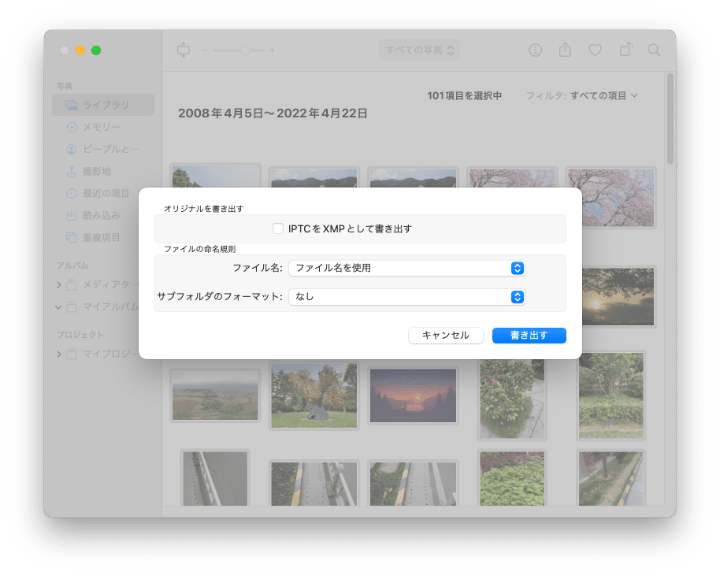
Task: Select 撮影地 in the sidebar
Action: tap(96, 171)
